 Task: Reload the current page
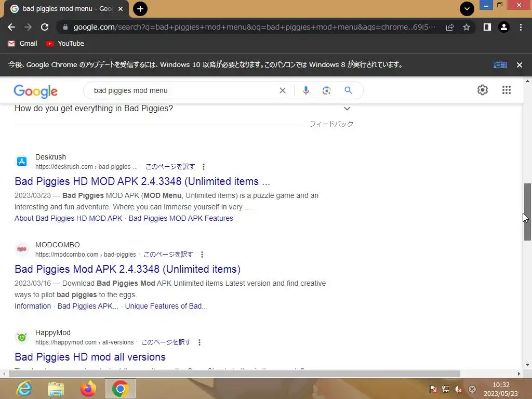tap(45, 27)
